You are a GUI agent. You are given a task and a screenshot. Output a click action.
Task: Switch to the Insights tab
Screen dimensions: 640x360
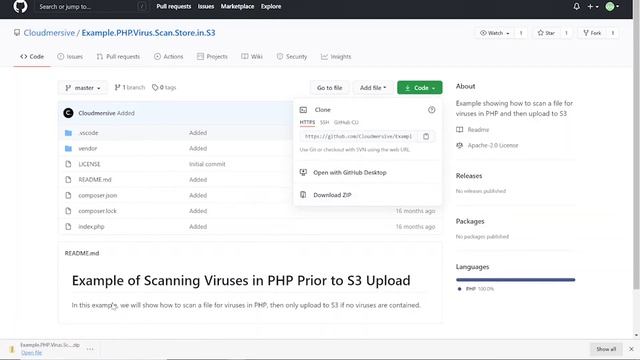[336, 57]
